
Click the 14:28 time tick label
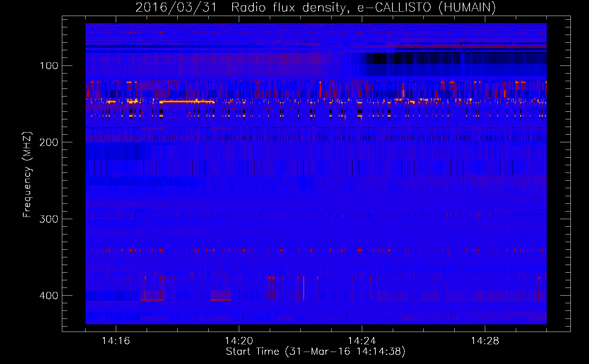pos(485,341)
